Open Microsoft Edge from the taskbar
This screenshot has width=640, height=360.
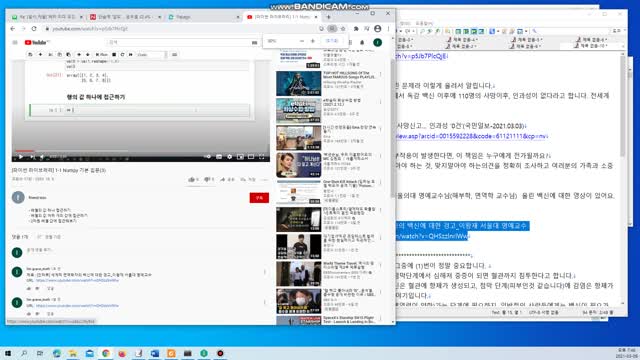point(56,353)
